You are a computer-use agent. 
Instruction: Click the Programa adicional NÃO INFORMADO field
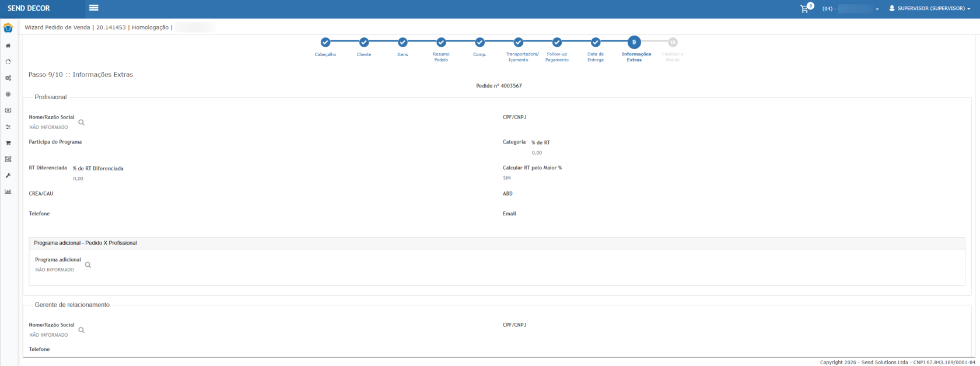click(55, 270)
